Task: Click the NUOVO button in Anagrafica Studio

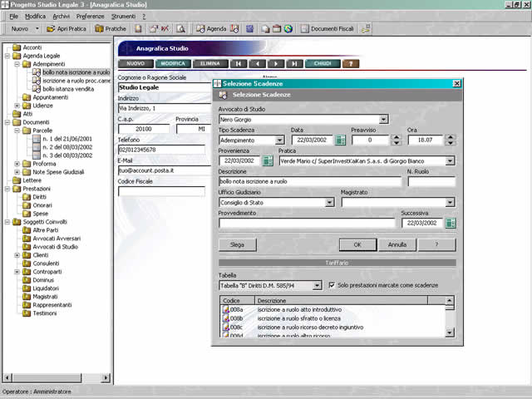Action: pyautogui.click(x=135, y=63)
